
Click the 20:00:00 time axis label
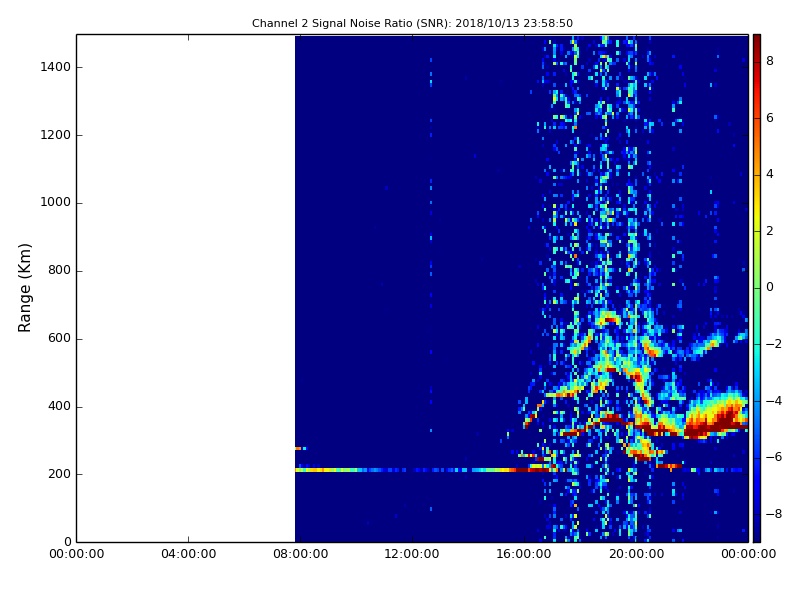636,554
